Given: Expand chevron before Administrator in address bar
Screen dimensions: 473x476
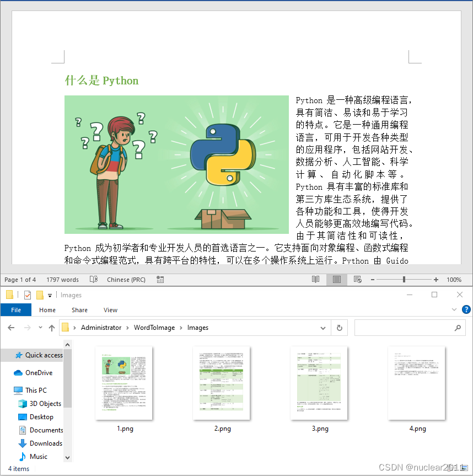Looking at the screenshot, I should pos(74,328).
